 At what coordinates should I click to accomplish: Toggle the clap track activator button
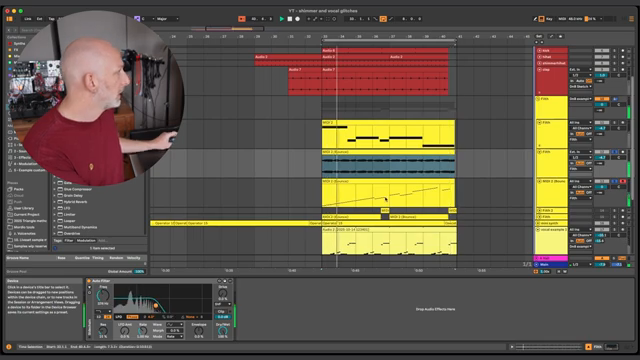pyautogui.click(x=601, y=70)
